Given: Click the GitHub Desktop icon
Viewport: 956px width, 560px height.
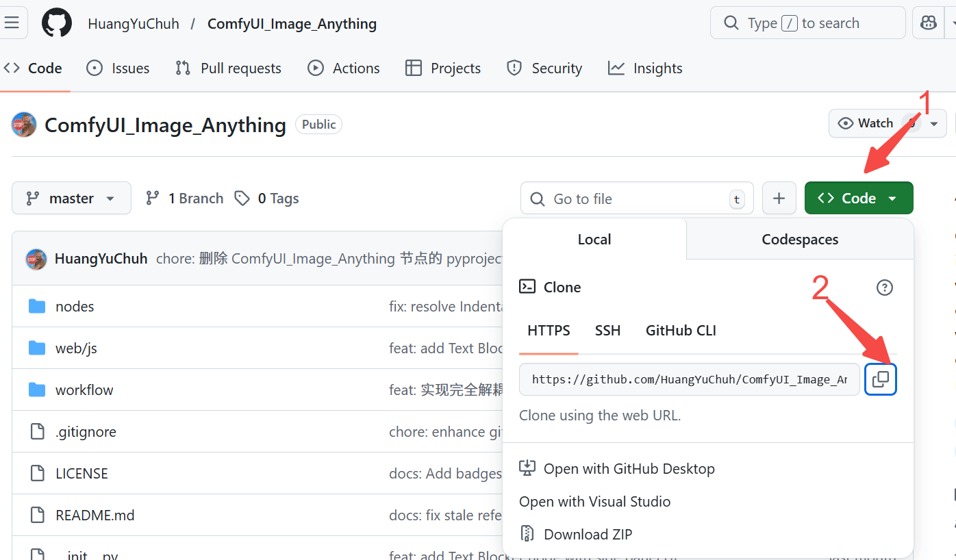Looking at the screenshot, I should point(527,468).
